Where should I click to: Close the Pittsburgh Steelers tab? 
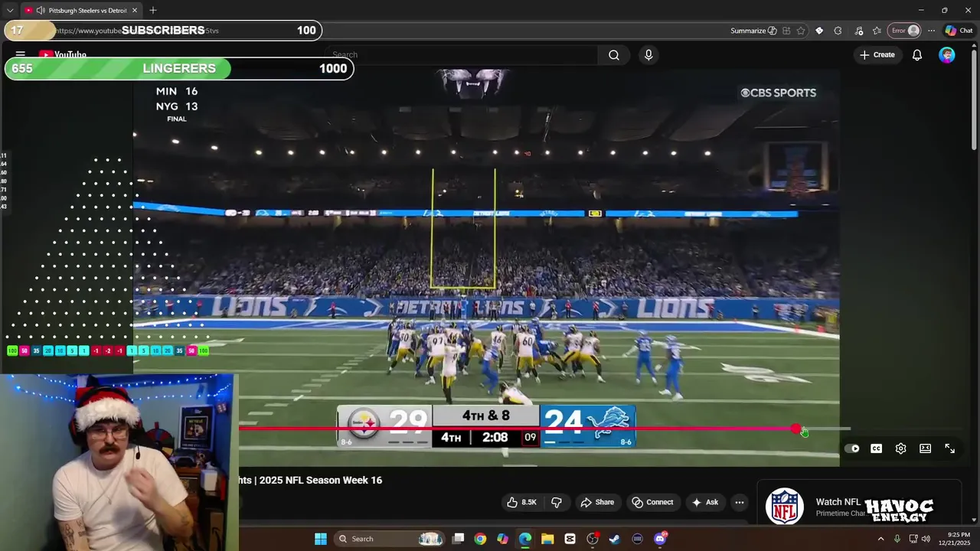point(135,11)
